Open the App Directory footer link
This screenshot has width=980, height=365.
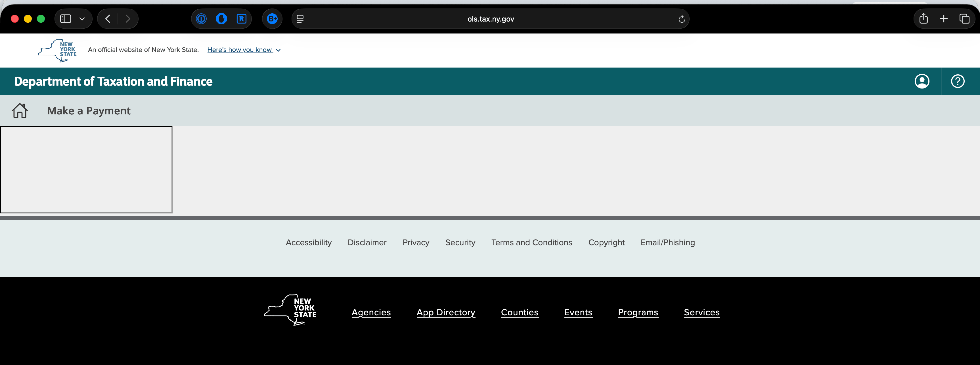click(x=445, y=312)
